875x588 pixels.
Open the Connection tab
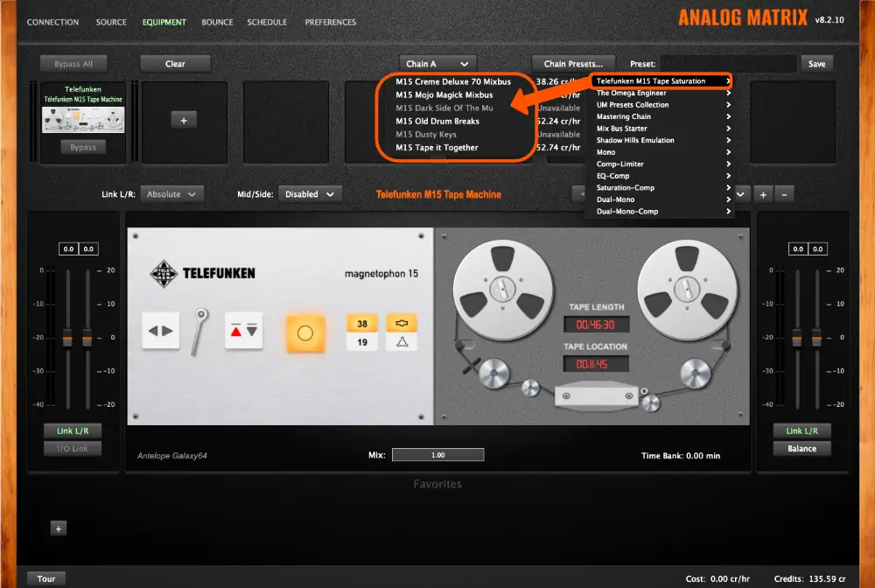coord(53,23)
